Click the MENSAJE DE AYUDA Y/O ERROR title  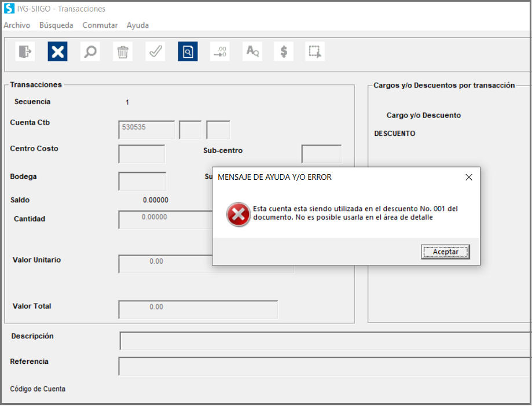274,177
